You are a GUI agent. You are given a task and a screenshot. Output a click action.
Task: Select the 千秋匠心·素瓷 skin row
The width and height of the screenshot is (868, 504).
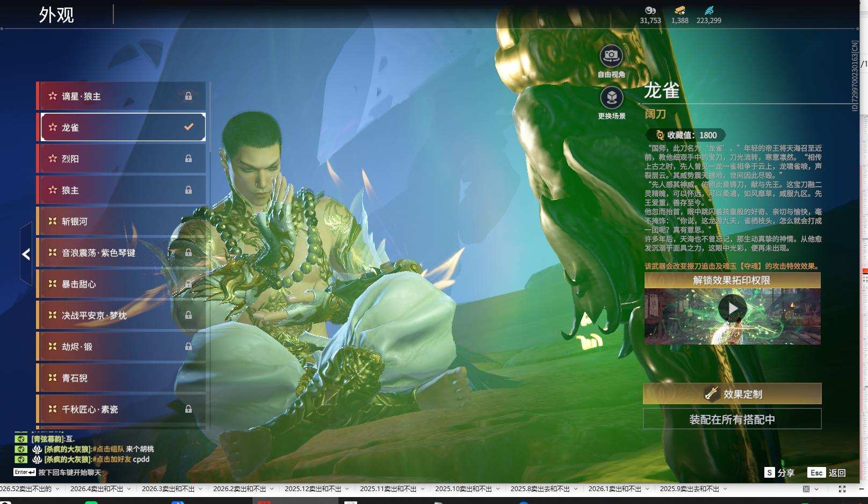[x=121, y=409]
